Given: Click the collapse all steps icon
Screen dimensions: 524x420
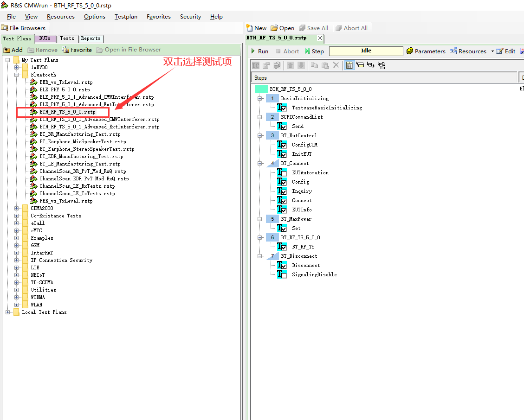Looking at the screenshot, I should coord(382,65).
